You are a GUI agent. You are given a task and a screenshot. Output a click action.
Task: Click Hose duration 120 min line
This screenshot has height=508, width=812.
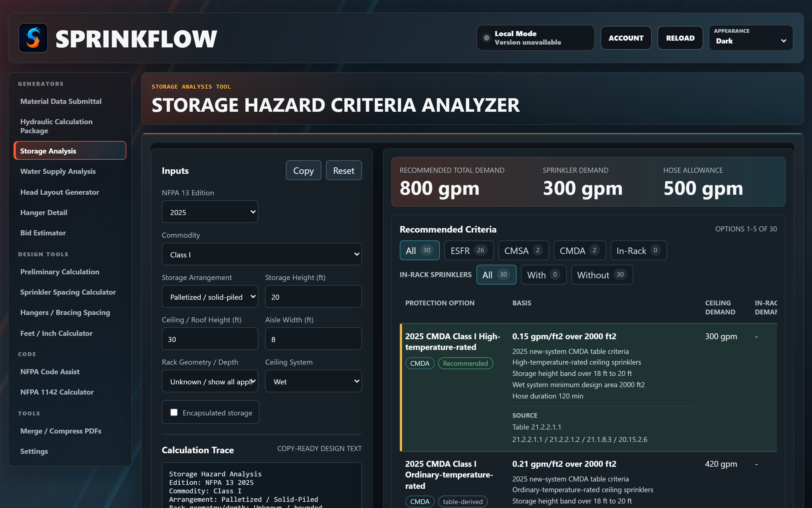[548, 396]
